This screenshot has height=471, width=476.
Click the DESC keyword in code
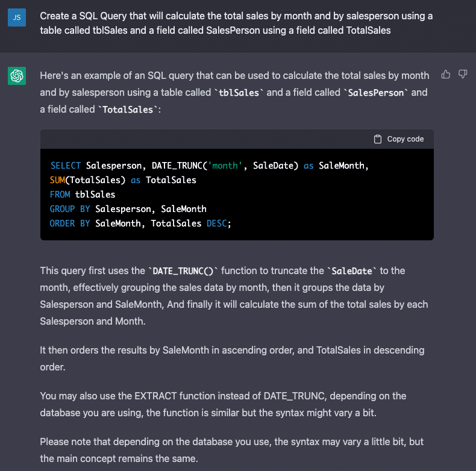[217, 223]
